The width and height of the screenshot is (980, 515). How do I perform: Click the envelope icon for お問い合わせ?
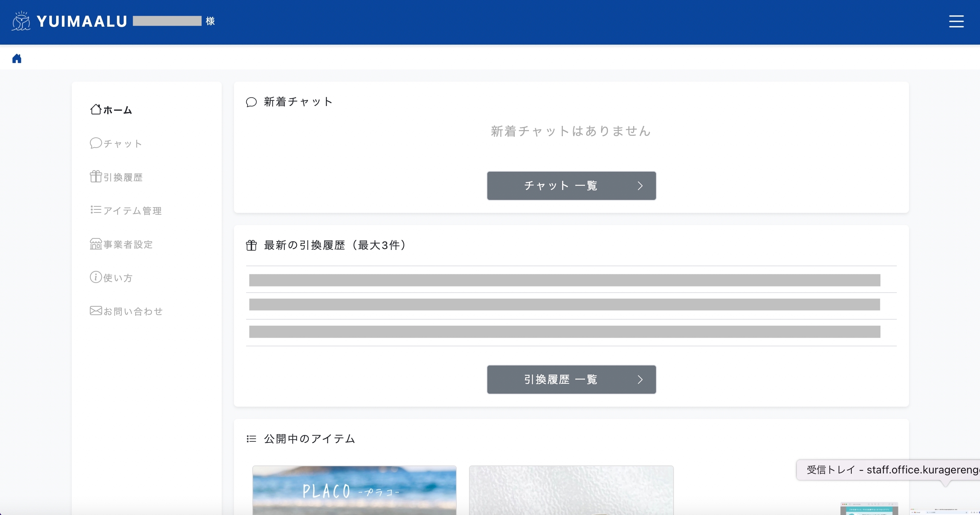[x=95, y=311]
